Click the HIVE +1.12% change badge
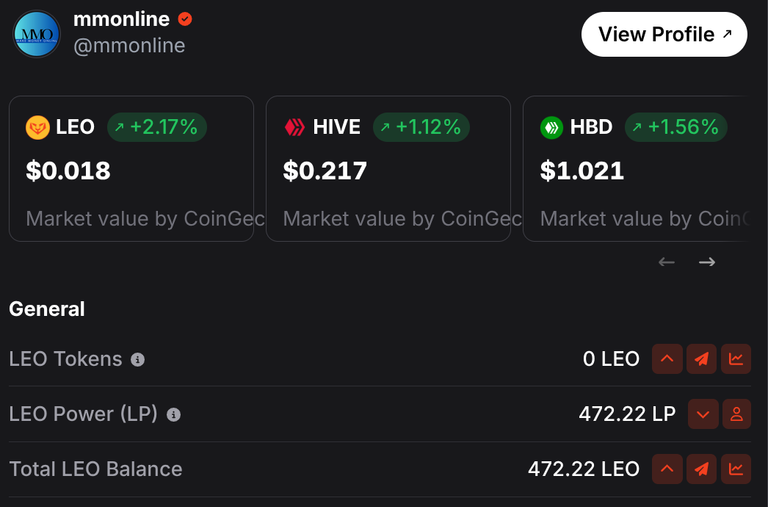Viewport: 768px width, 507px height. pyautogui.click(x=421, y=127)
